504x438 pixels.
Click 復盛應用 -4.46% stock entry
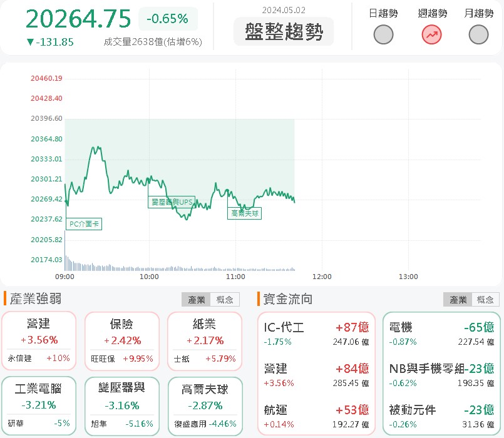click(x=205, y=424)
